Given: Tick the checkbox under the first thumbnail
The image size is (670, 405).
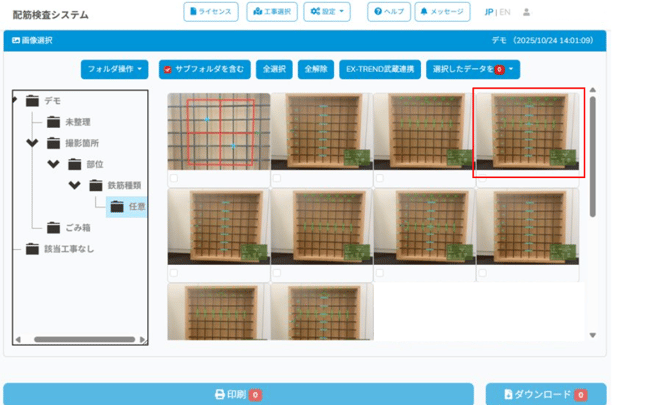Looking at the screenshot, I should tap(174, 179).
